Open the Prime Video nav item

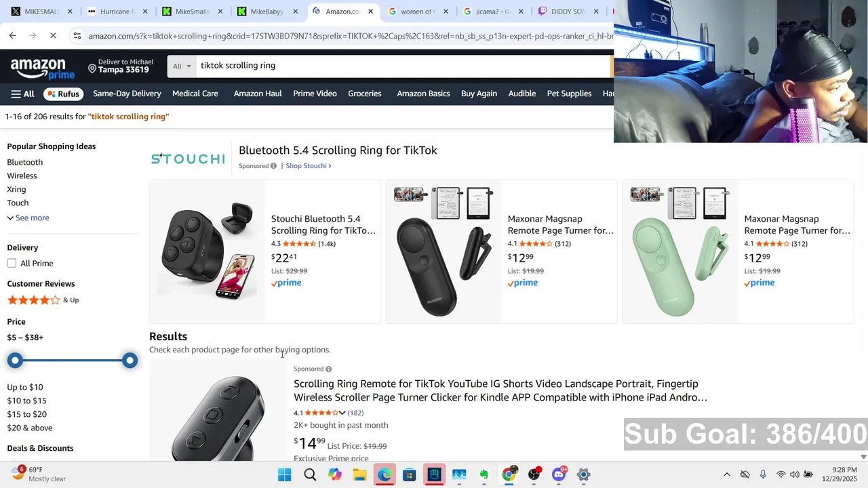315,94
